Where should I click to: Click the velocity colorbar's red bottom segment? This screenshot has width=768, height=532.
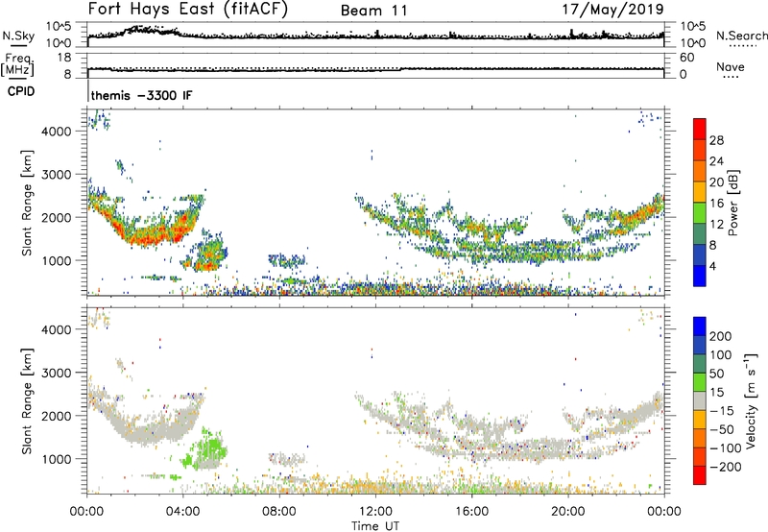click(x=700, y=475)
